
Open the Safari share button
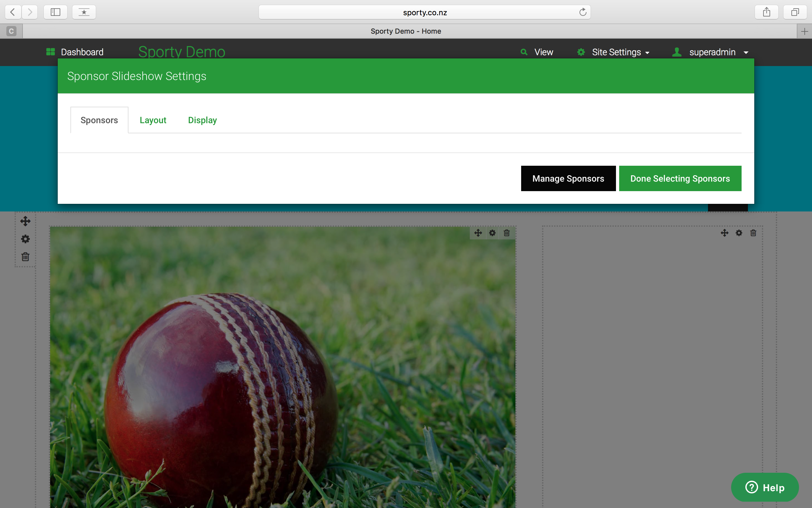click(x=766, y=12)
